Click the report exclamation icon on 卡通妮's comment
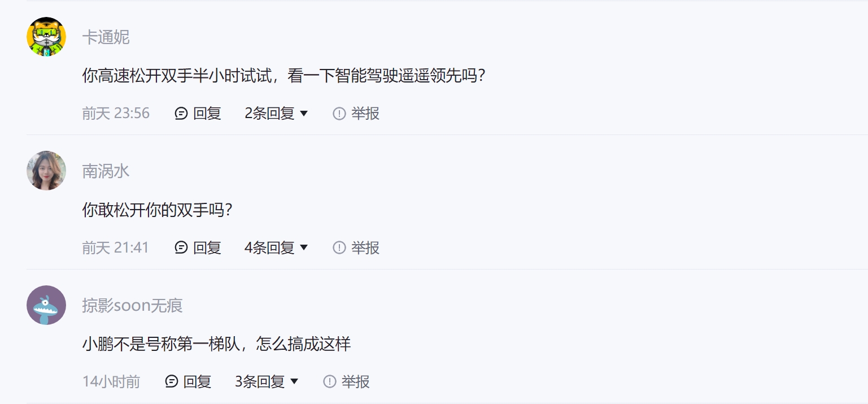This screenshot has height=404, width=868. 339,114
